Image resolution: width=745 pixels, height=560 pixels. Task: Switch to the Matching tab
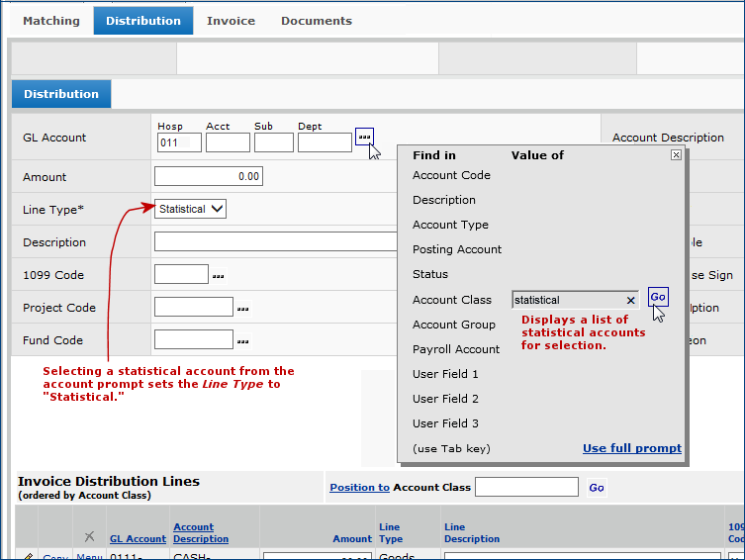point(50,21)
